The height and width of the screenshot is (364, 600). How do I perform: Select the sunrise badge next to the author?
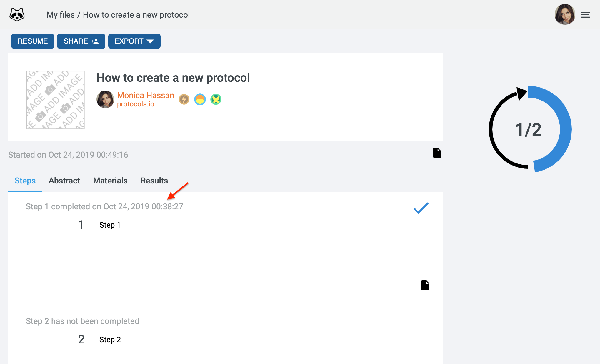200,99
